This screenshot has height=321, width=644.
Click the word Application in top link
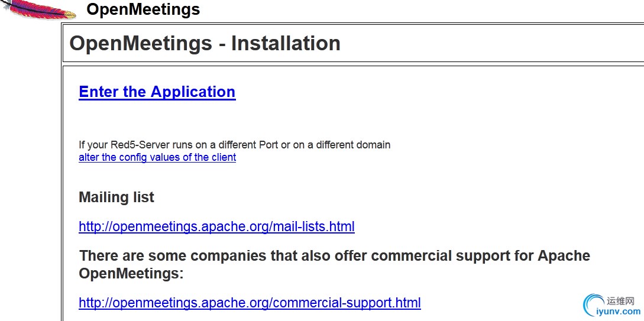pyautogui.click(x=193, y=92)
